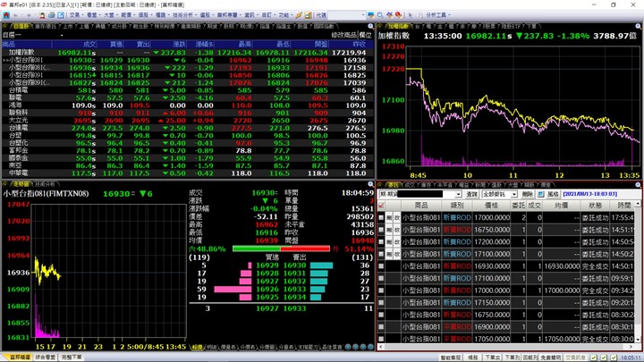Switch to the 成交 tab in the orders panel
This screenshot has width=644, height=362.
[x=410, y=185]
